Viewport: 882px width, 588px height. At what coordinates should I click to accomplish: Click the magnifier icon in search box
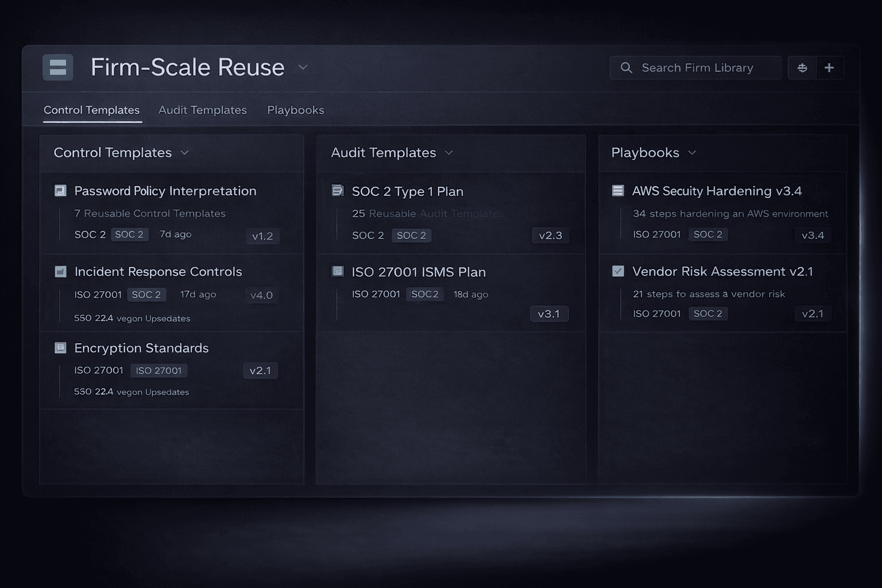click(626, 68)
